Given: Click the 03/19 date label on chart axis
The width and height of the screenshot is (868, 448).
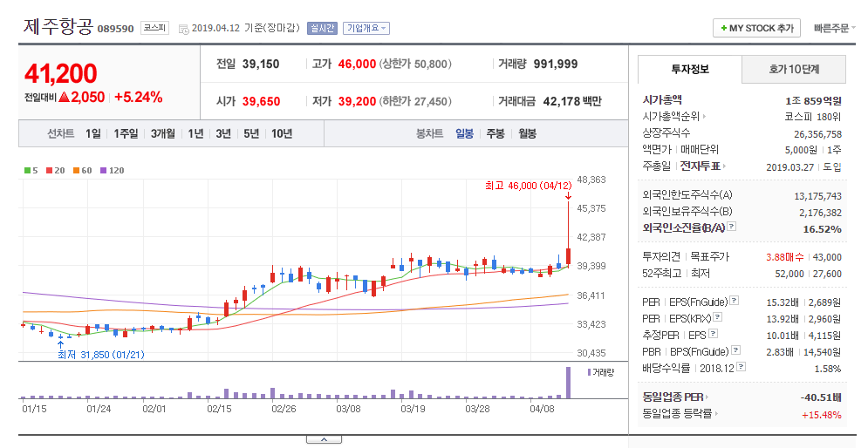Looking at the screenshot, I should point(413,410).
